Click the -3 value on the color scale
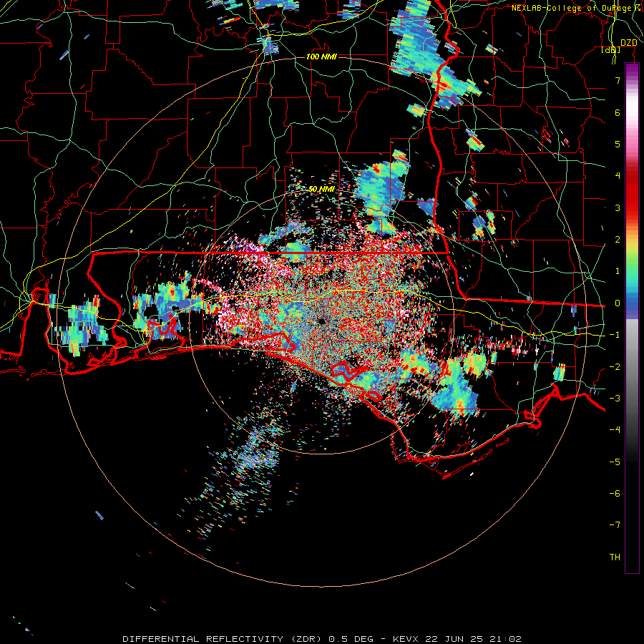 pos(615,398)
